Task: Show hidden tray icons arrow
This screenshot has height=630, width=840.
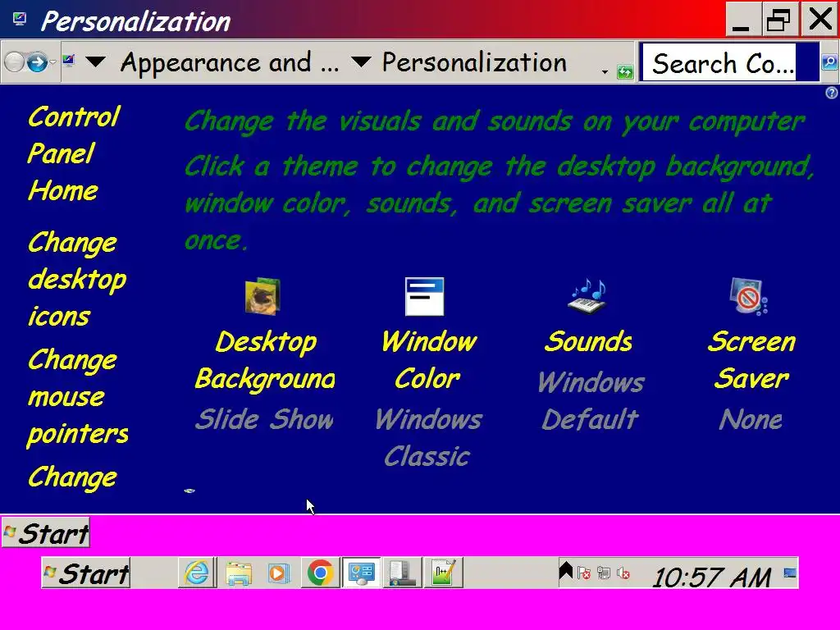Action: click(x=566, y=571)
